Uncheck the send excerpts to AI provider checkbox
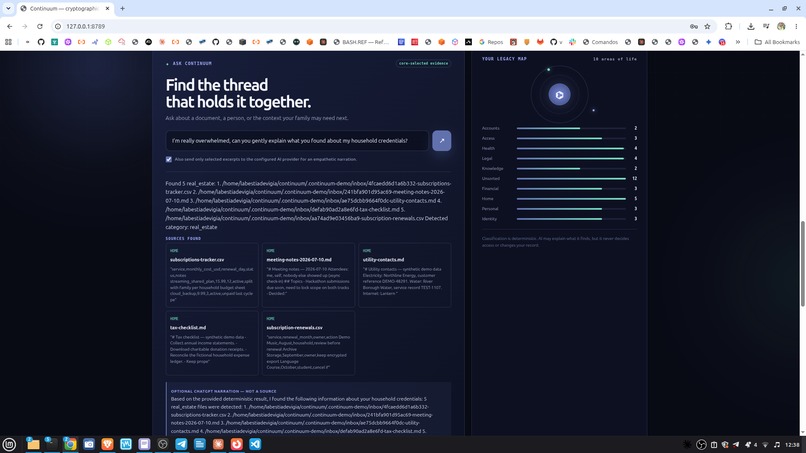The height and width of the screenshot is (453, 806). tap(169, 159)
